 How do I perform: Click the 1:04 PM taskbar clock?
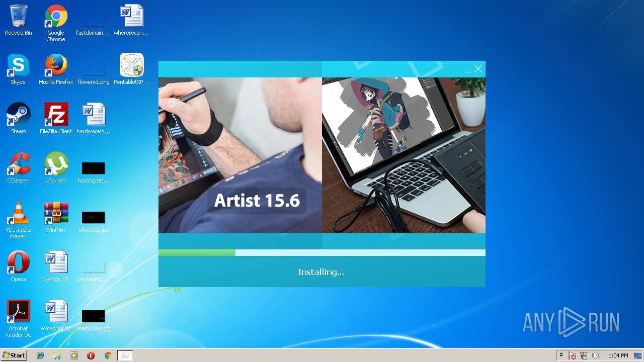click(x=618, y=355)
